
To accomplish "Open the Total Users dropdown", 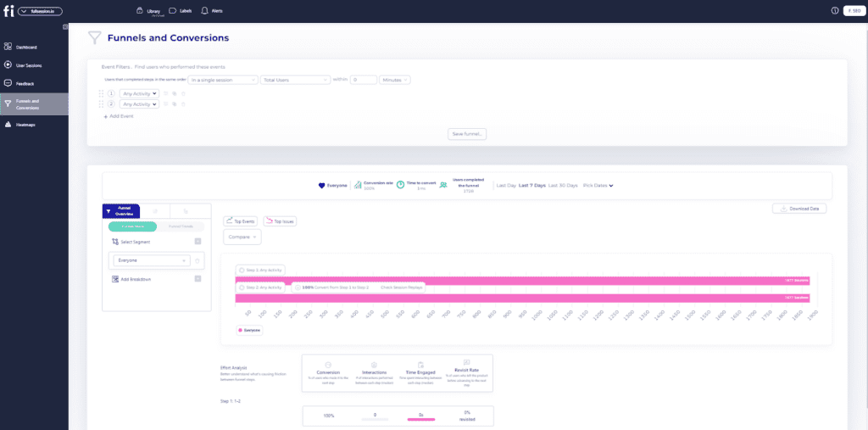I will pos(295,80).
